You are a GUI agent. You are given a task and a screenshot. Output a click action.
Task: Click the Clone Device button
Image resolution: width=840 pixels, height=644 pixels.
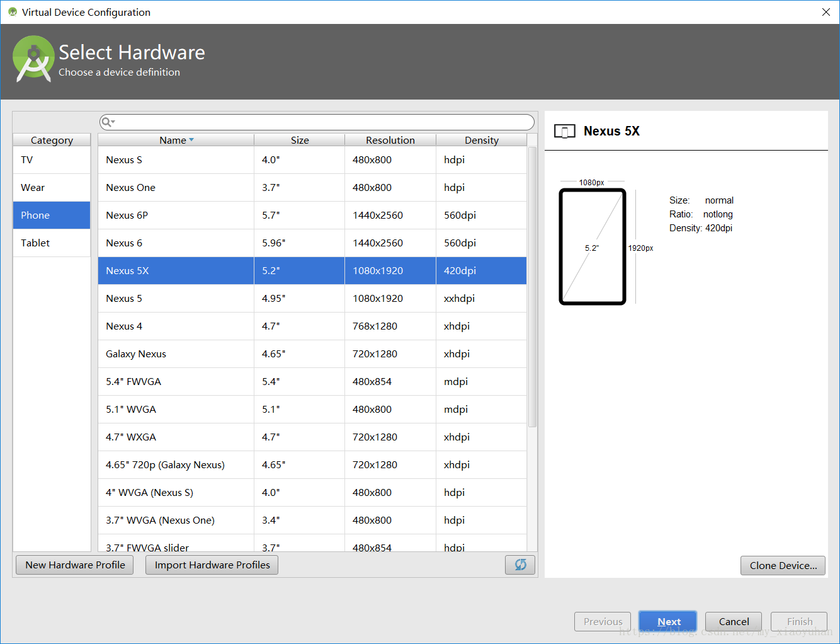click(x=783, y=565)
